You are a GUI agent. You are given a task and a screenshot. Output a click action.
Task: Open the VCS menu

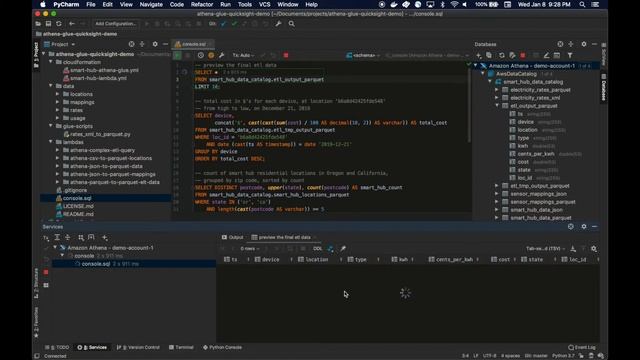point(264,4)
